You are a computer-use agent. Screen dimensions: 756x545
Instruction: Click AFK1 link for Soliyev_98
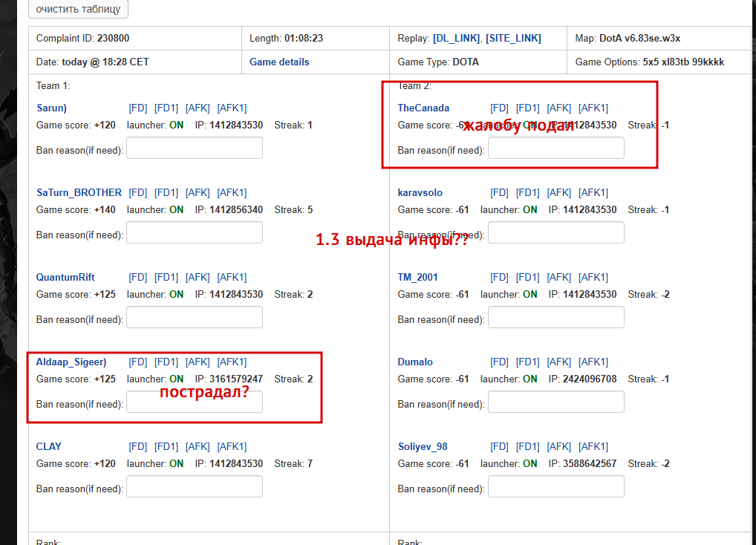(x=593, y=447)
